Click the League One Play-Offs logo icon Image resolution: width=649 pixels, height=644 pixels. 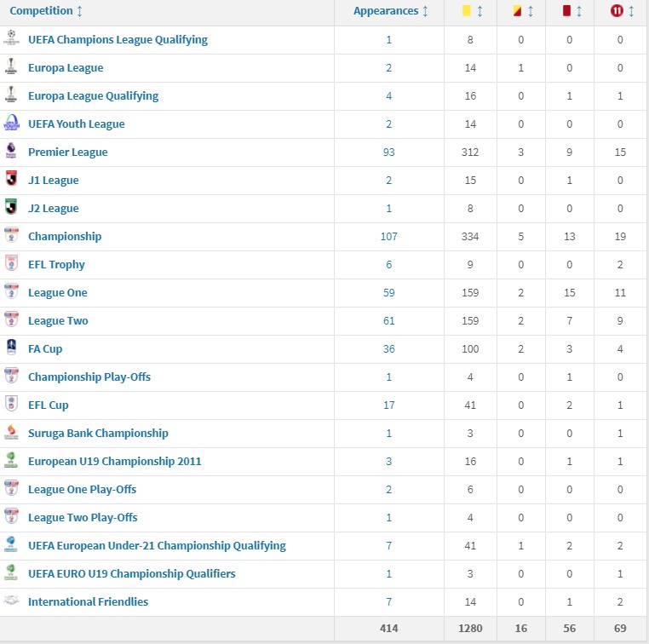[11, 488]
